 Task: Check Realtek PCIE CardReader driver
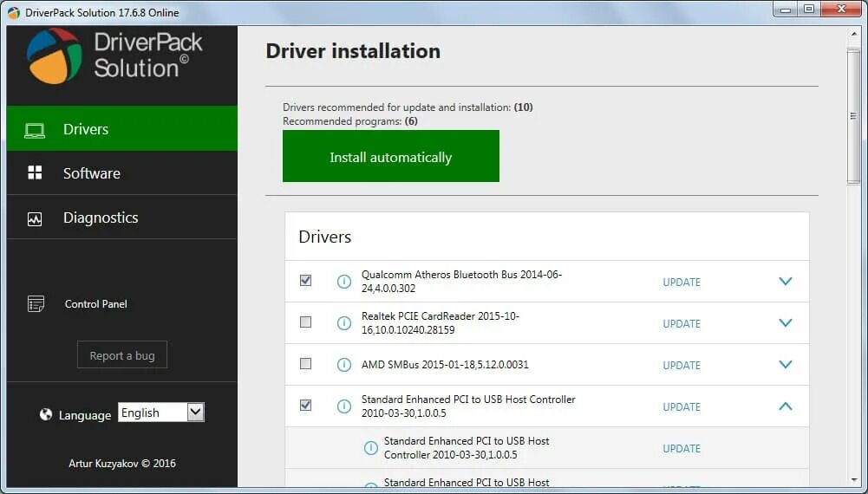305,322
